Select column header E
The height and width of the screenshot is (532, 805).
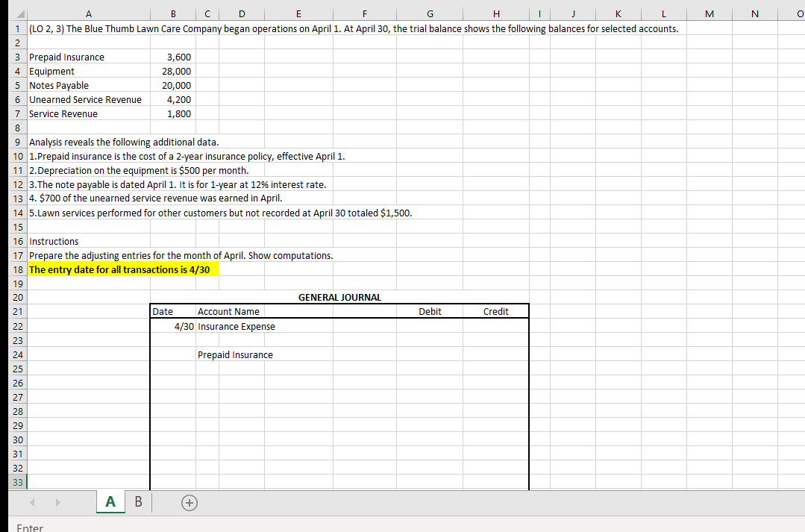click(x=298, y=13)
